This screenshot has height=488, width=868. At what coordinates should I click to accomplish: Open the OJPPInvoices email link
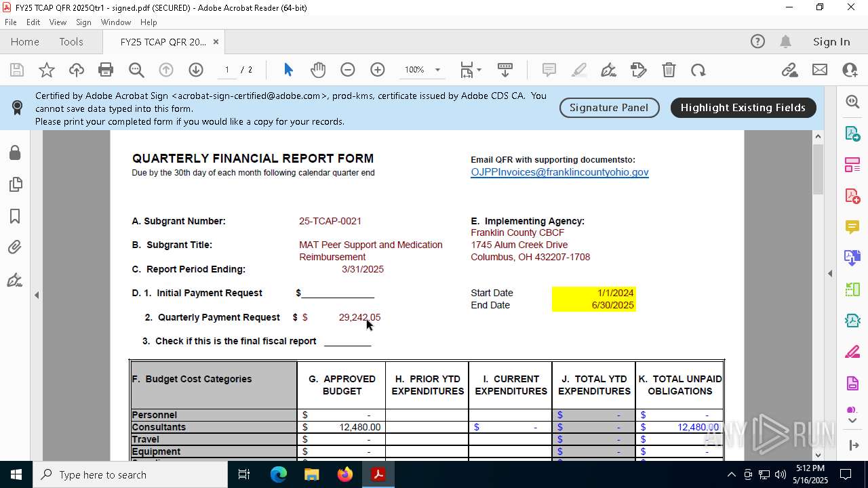559,172
